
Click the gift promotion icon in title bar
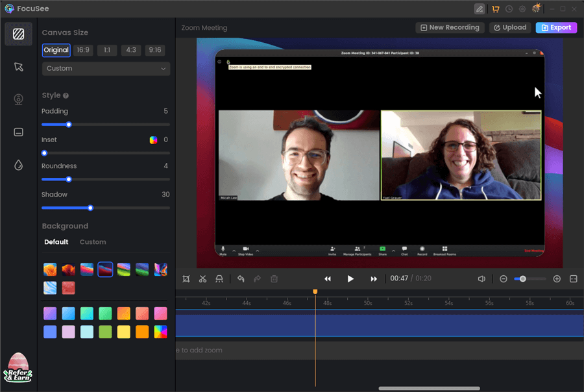coord(537,8)
